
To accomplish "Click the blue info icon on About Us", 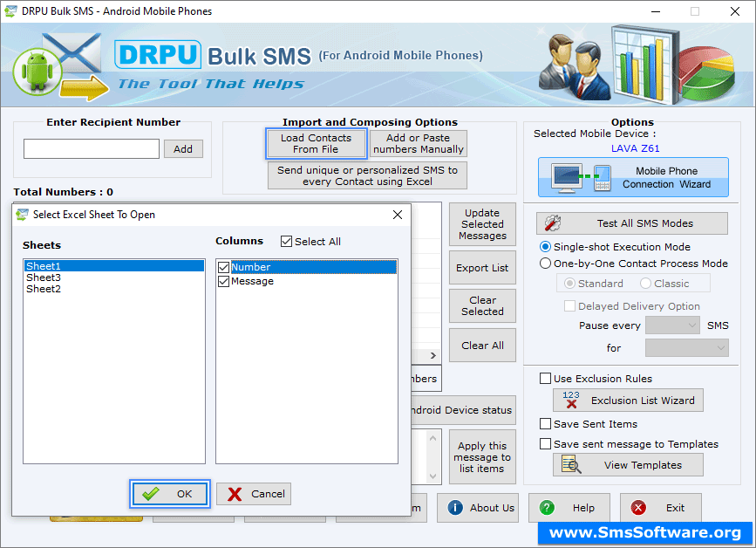I will [x=455, y=508].
